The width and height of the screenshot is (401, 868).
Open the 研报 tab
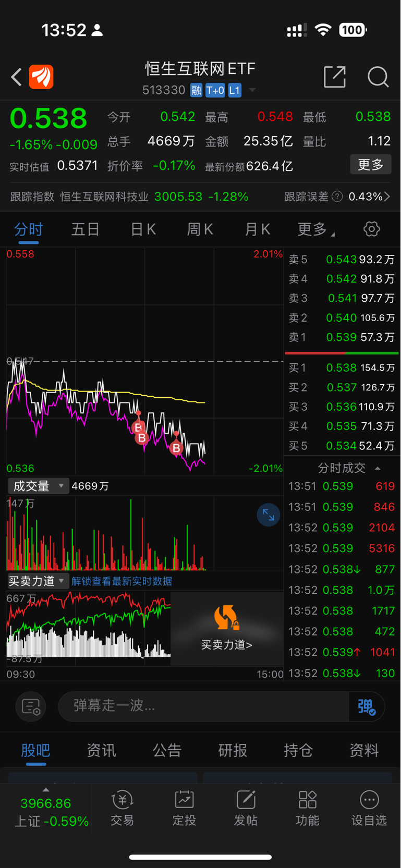pyautogui.click(x=233, y=750)
